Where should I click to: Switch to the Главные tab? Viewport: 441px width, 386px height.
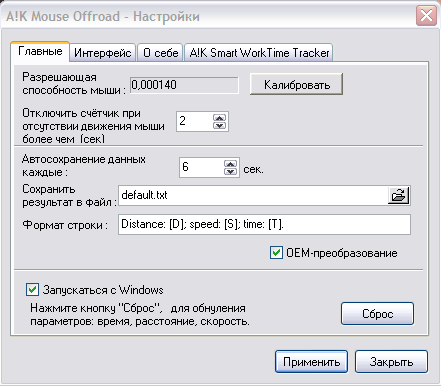(x=40, y=51)
